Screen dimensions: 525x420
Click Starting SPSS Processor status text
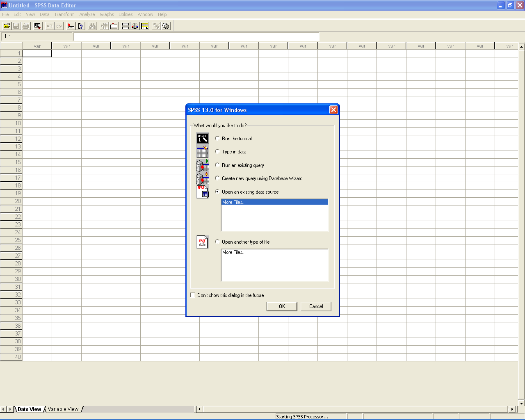click(x=302, y=417)
